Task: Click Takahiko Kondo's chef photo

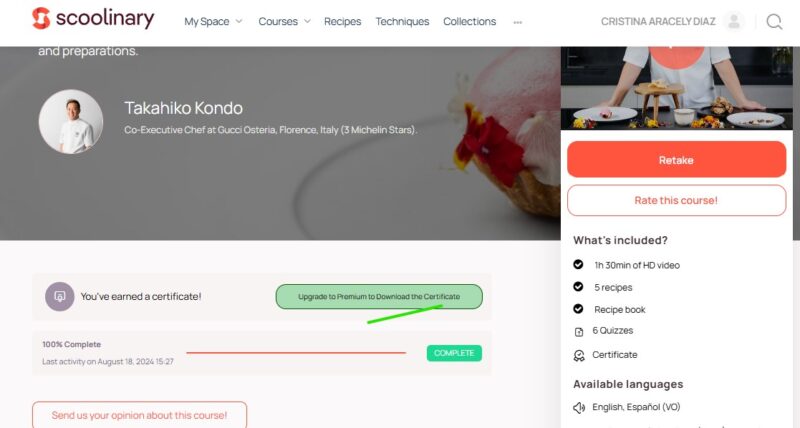Action: [x=71, y=122]
